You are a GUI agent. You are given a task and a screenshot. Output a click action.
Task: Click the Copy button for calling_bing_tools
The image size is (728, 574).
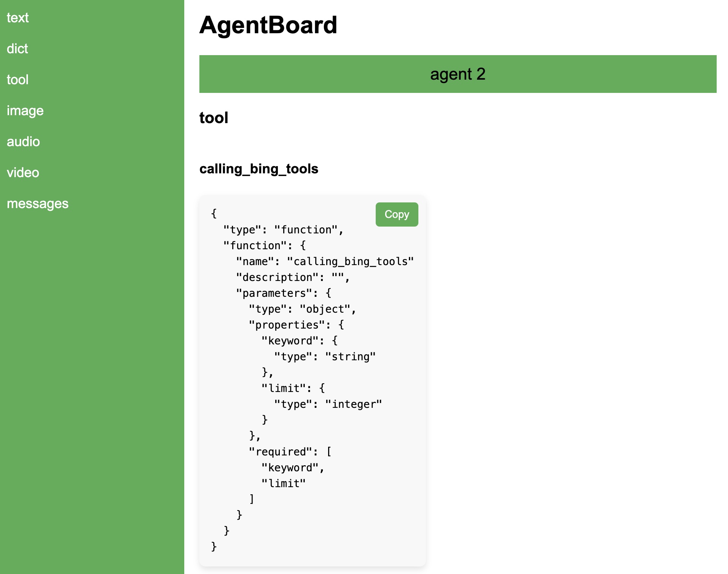[x=398, y=214]
